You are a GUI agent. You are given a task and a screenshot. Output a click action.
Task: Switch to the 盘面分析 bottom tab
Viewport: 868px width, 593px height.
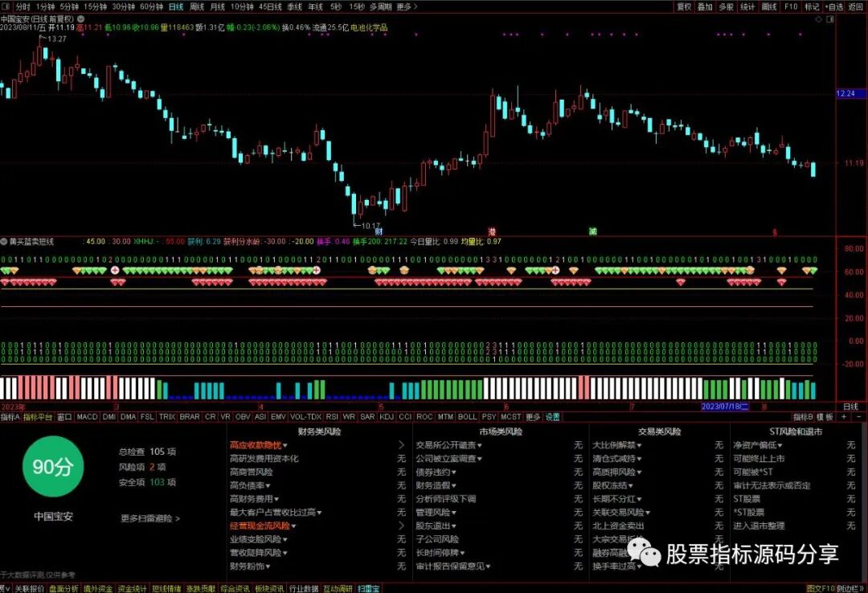point(63,588)
